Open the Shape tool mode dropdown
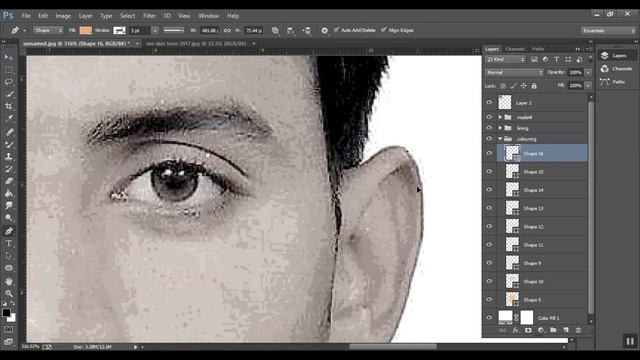 point(48,31)
